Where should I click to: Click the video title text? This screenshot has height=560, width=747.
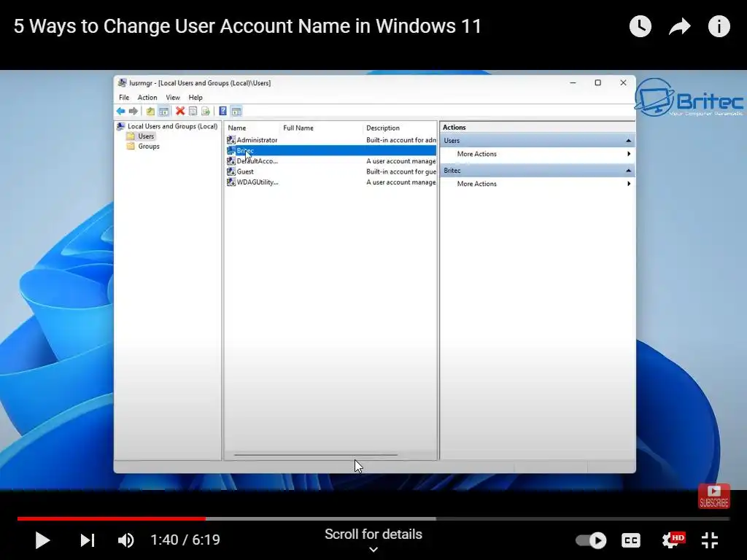248,26
